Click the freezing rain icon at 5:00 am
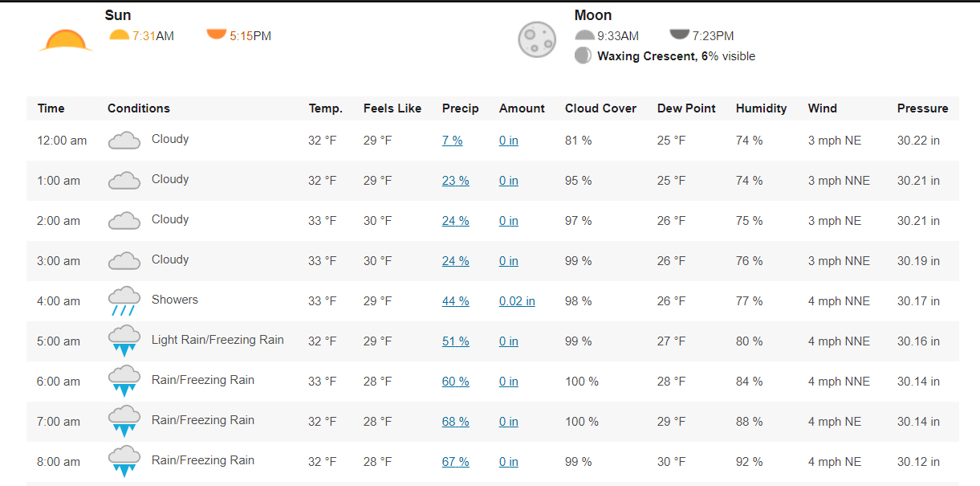Screen dimensions: 980x486 pyautogui.click(x=124, y=341)
